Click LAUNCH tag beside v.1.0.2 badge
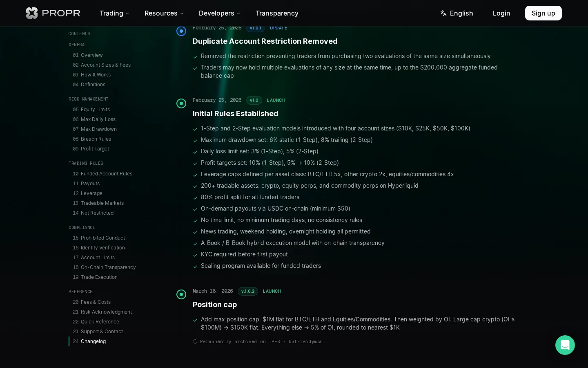Image resolution: width=588 pixels, height=368 pixels. pyautogui.click(x=272, y=291)
